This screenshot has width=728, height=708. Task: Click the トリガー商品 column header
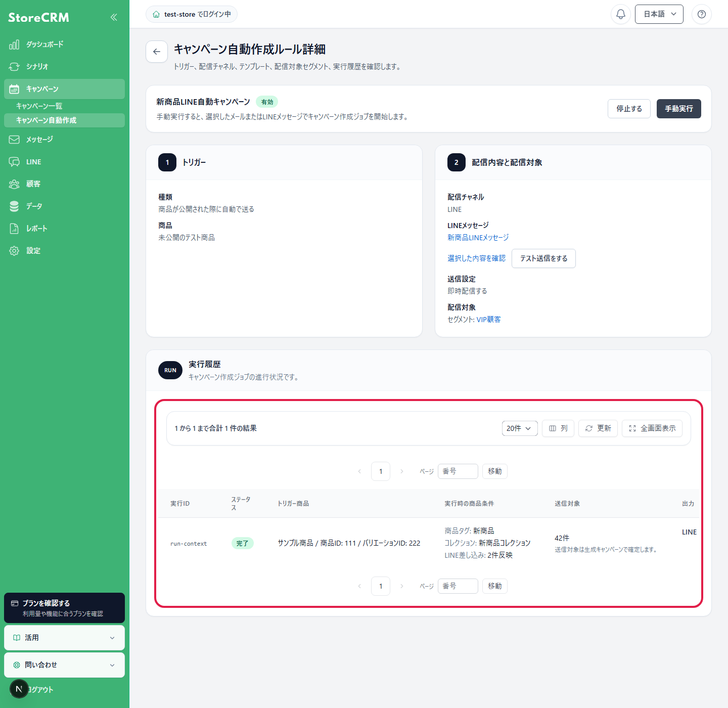point(293,504)
